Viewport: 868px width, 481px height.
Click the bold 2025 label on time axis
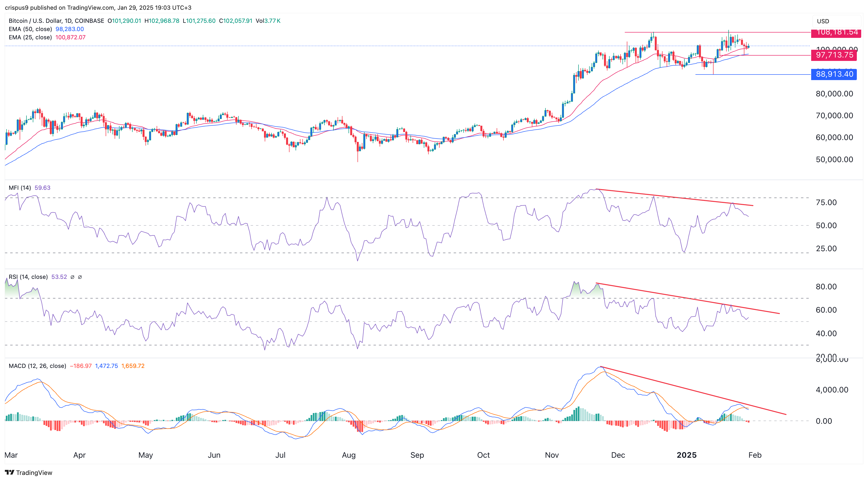[x=687, y=455]
